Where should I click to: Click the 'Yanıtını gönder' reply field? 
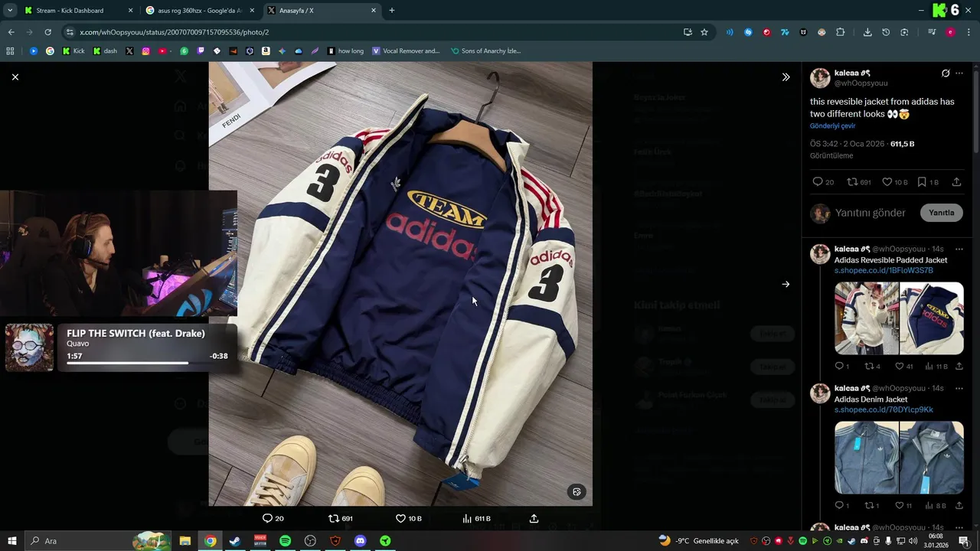[x=871, y=213]
